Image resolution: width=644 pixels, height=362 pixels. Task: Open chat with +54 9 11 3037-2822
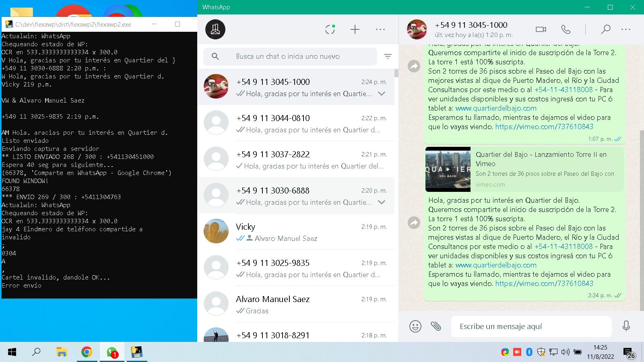tap(296, 159)
